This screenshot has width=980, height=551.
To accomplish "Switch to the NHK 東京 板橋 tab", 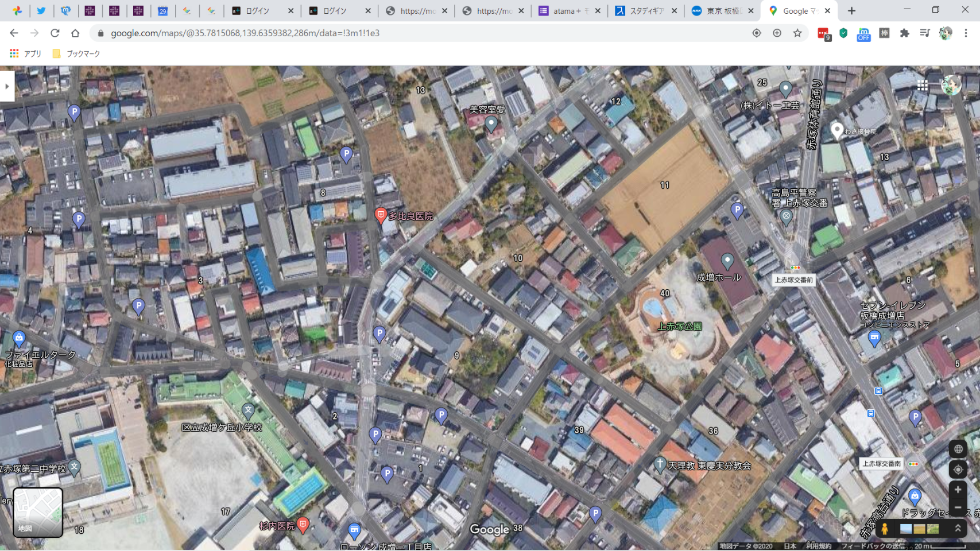I will [718, 11].
